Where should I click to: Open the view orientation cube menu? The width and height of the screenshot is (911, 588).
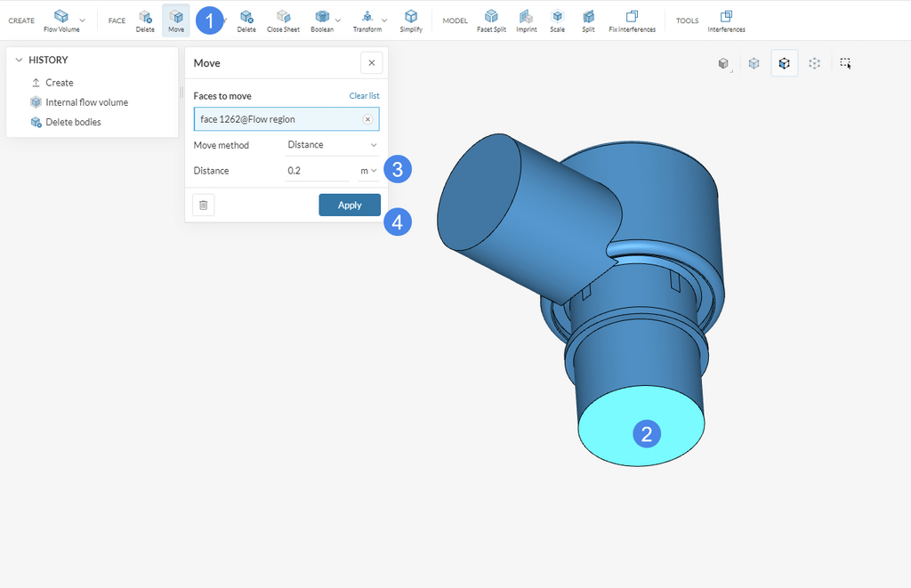(x=724, y=63)
